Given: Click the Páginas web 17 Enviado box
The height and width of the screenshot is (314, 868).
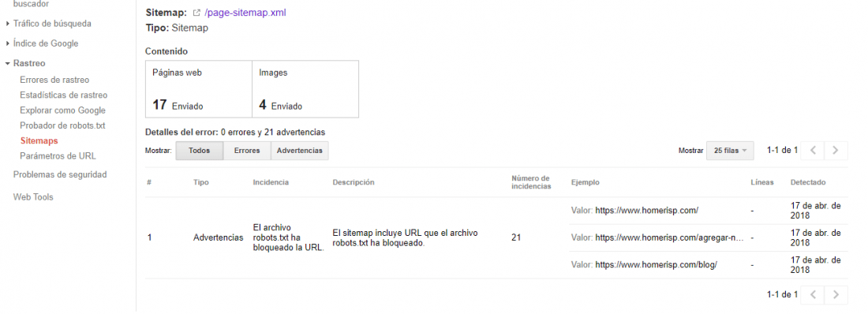Looking at the screenshot, I should (199, 89).
